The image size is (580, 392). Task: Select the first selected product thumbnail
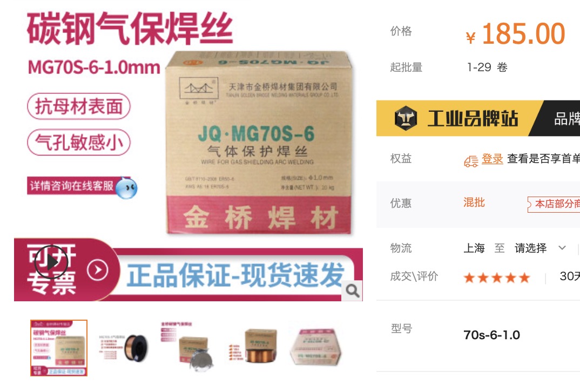click(x=59, y=348)
